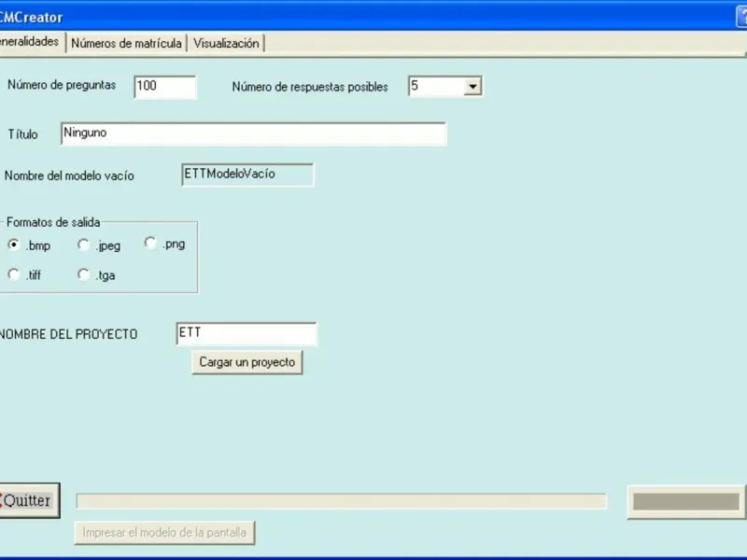The image size is (747, 560).
Task: Click the Formatos de salida group label
Action: click(x=53, y=222)
